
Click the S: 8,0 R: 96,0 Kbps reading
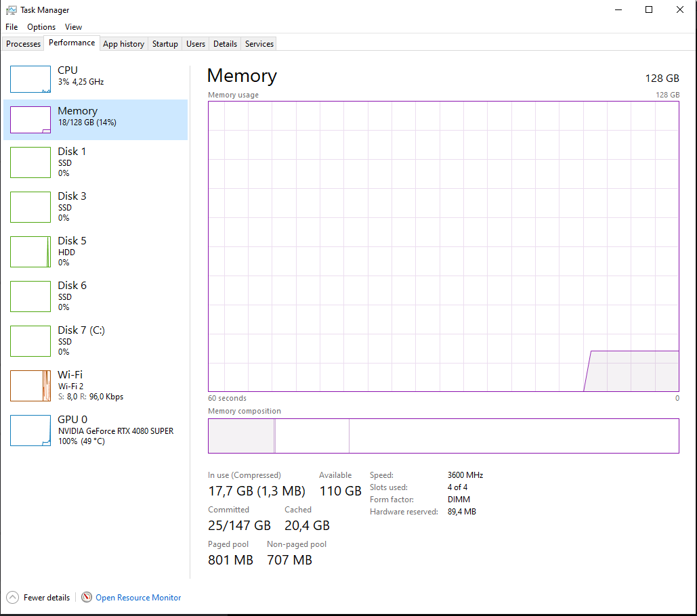coord(91,397)
